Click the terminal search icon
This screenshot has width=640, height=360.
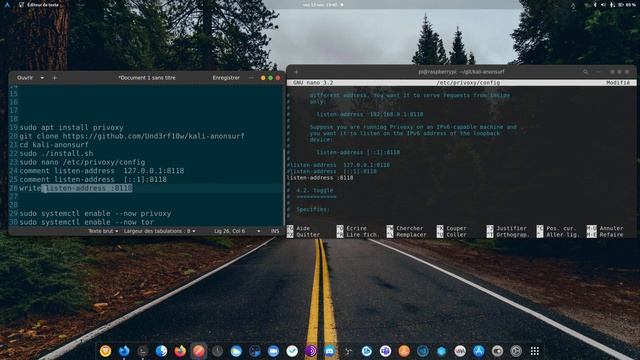(586, 72)
